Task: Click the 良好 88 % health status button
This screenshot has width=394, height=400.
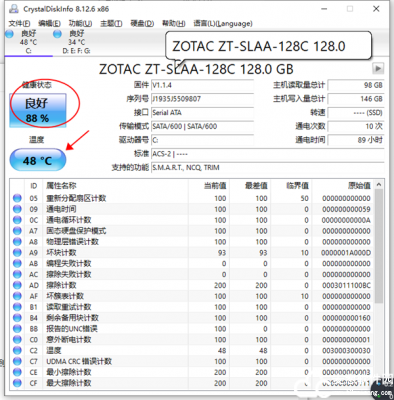Action: click(x=38, y=110)
